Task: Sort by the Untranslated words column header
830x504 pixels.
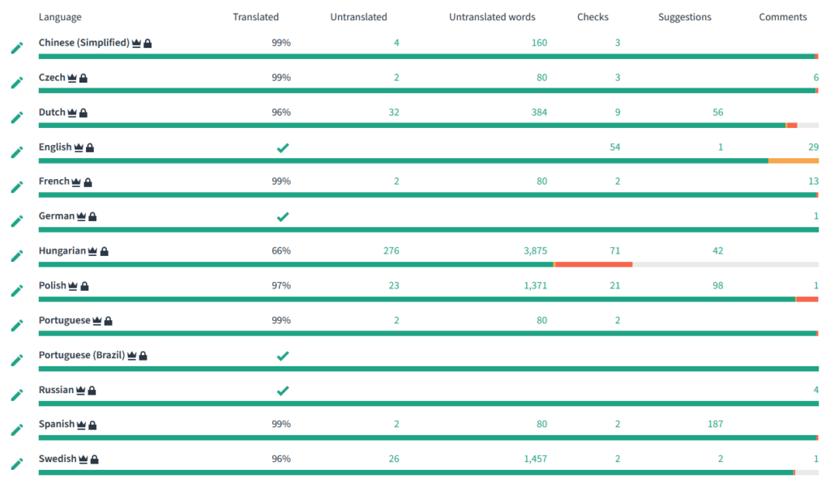Action: point(492,17)
